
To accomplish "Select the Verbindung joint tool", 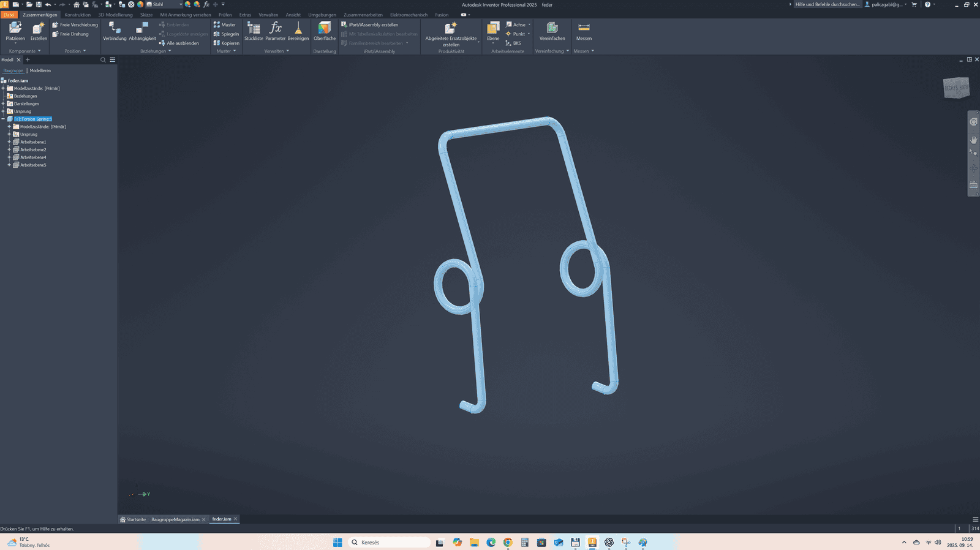I will point(115,32).
